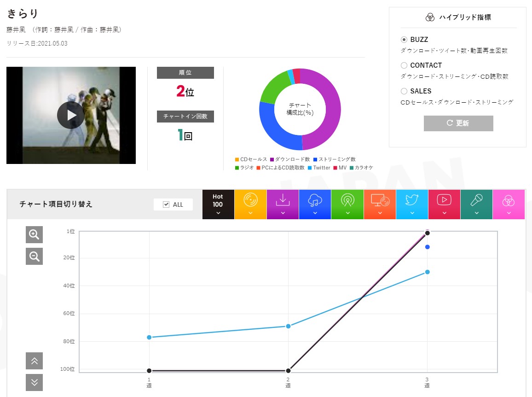This screenshot has height=397, width=532.
Task: Click the 1回 chart-in count value
Action: pos(185,135)
